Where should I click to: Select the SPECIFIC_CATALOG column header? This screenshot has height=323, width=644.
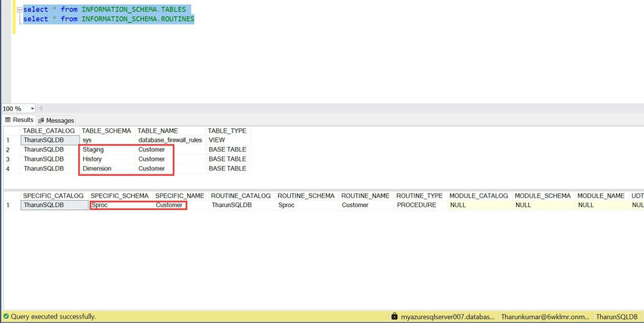[x=55, y=196]
